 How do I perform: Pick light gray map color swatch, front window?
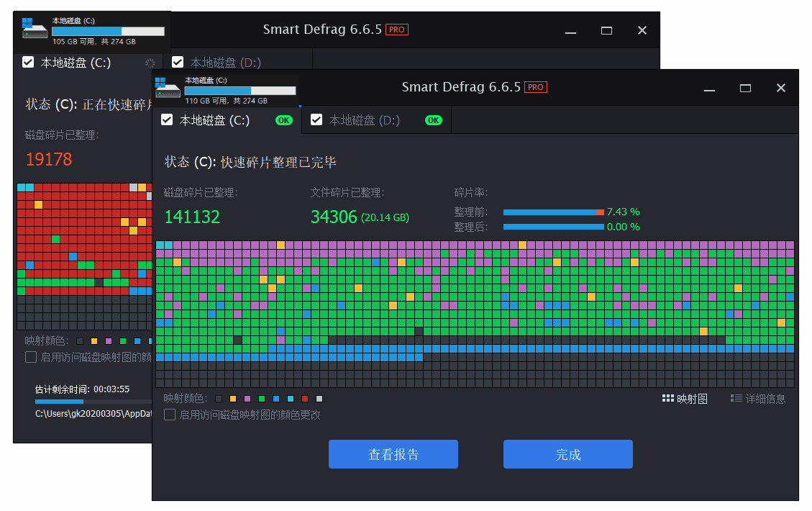pos(319,399)
